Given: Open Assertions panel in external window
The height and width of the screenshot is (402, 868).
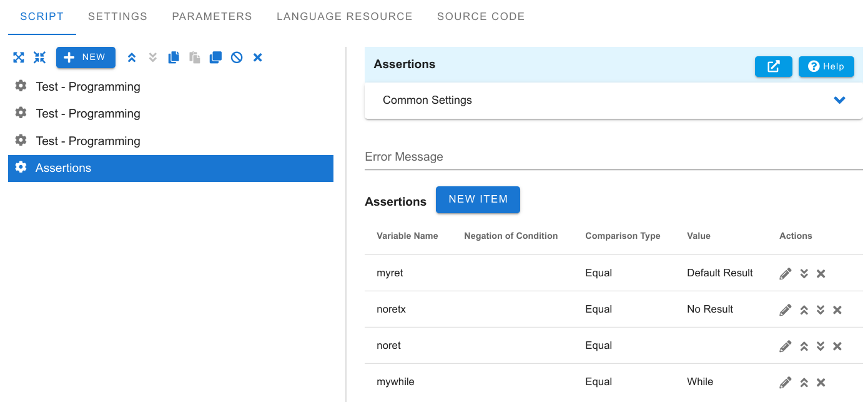Looking at the screenshot, I should [x=774, y=66].
